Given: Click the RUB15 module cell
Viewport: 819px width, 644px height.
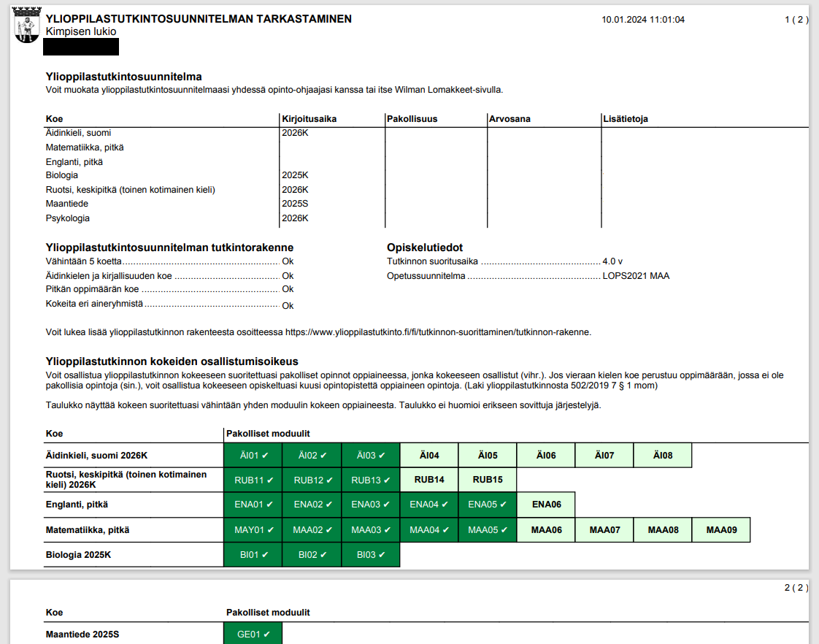Looking at the screenshot, I should point(488,480).
